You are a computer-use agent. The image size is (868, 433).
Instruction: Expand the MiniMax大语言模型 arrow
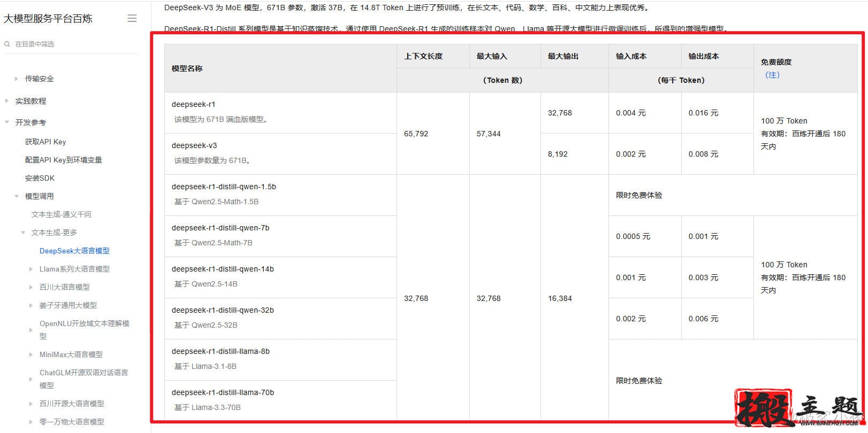tap(31, 355)
